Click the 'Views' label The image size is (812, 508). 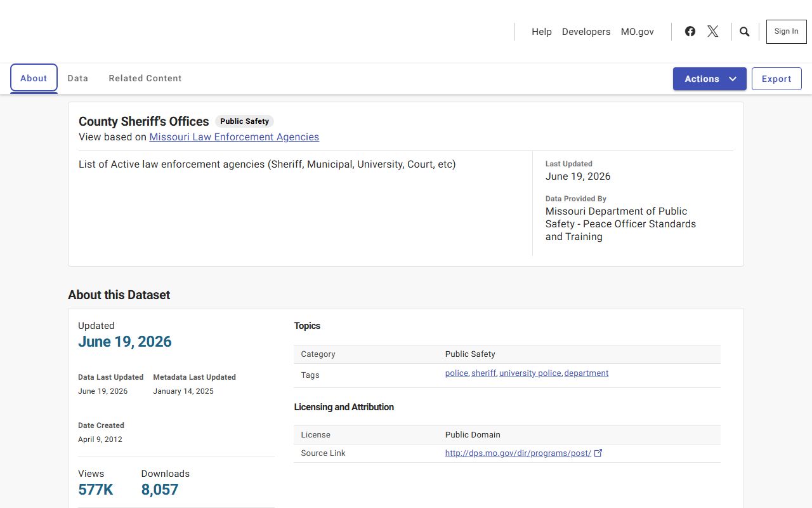(91, 474)
